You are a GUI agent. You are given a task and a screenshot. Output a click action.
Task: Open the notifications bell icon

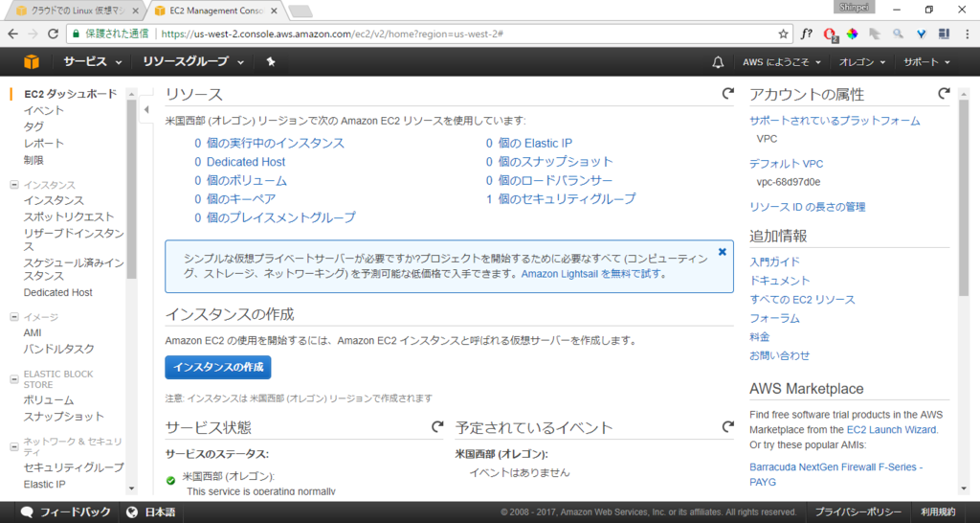pos(718,62)
